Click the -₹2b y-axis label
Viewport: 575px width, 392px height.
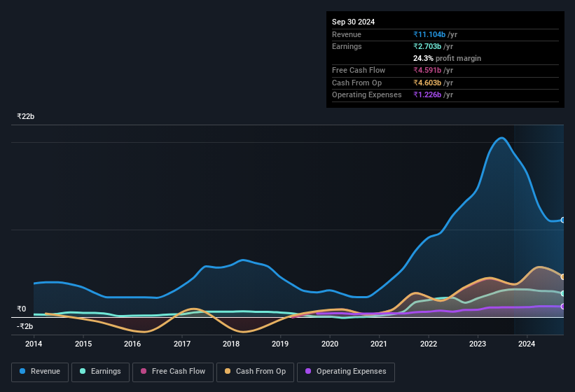click(x=25, y=326)
